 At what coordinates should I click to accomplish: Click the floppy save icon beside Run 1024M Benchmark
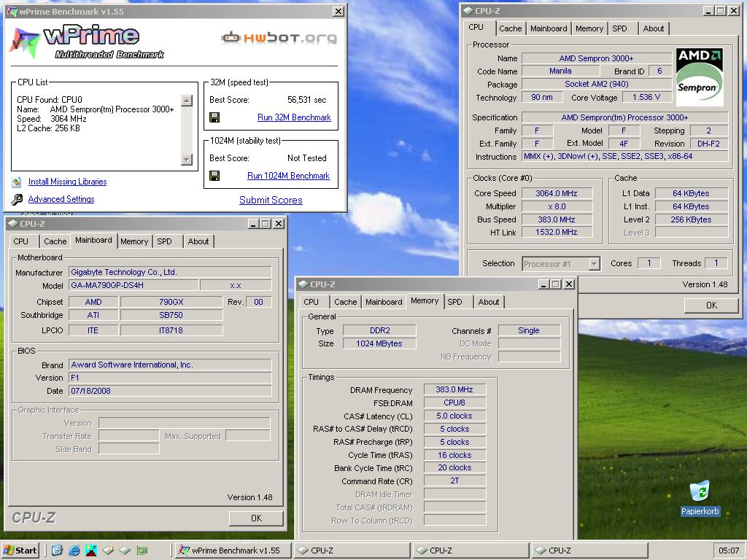click(x=214, y=176)
